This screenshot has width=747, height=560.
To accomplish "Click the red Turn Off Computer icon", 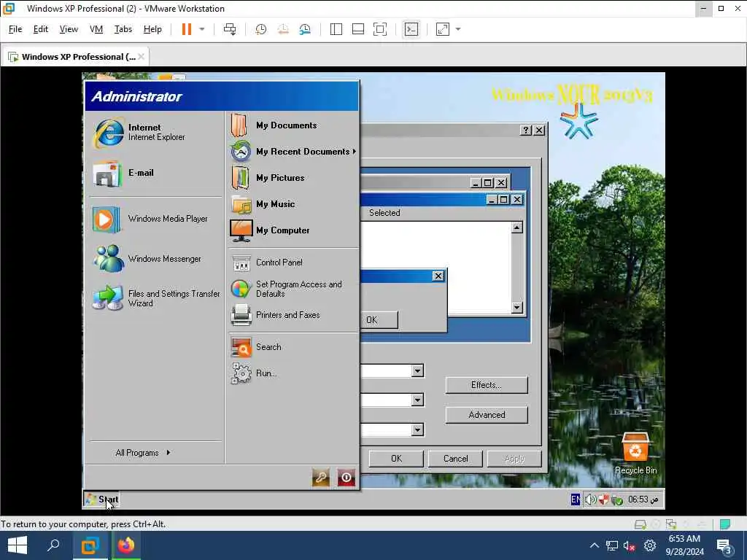I will tap(347, 477).
